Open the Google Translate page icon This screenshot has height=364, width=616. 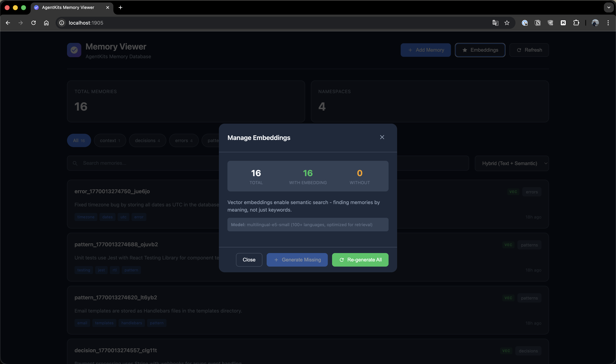pyautogui.click(x=495, y=23)
